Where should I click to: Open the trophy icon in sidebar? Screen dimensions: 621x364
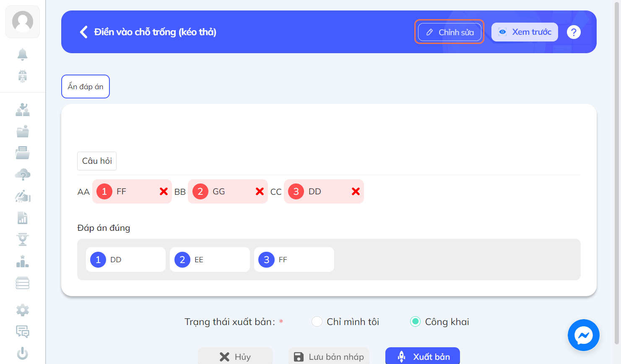point(23,239)
